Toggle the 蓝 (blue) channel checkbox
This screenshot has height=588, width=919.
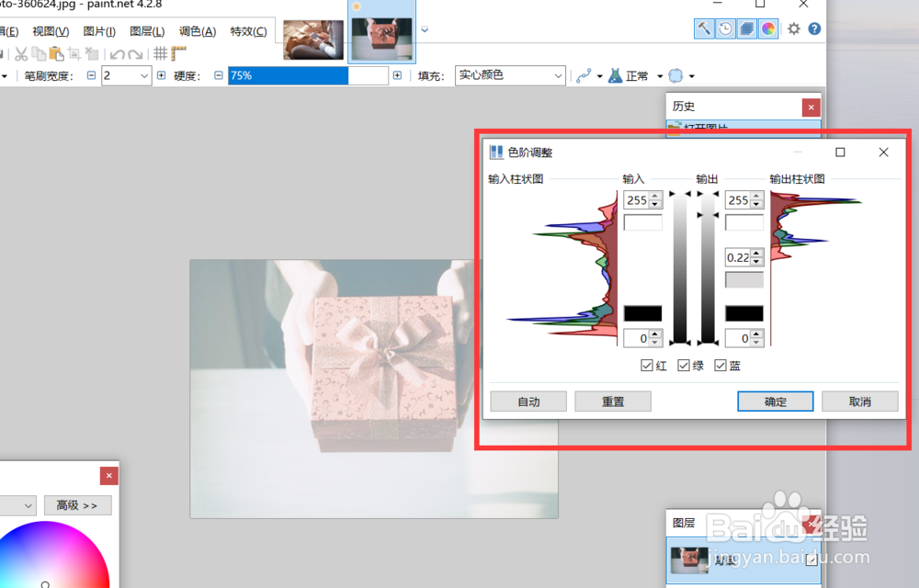coord(720,365)
